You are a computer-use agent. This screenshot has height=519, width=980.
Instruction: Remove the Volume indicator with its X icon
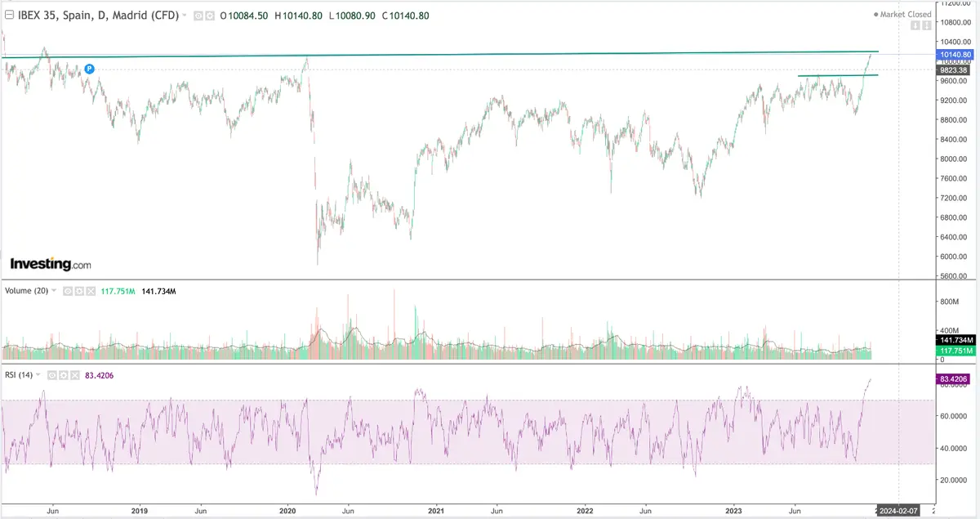91,290
